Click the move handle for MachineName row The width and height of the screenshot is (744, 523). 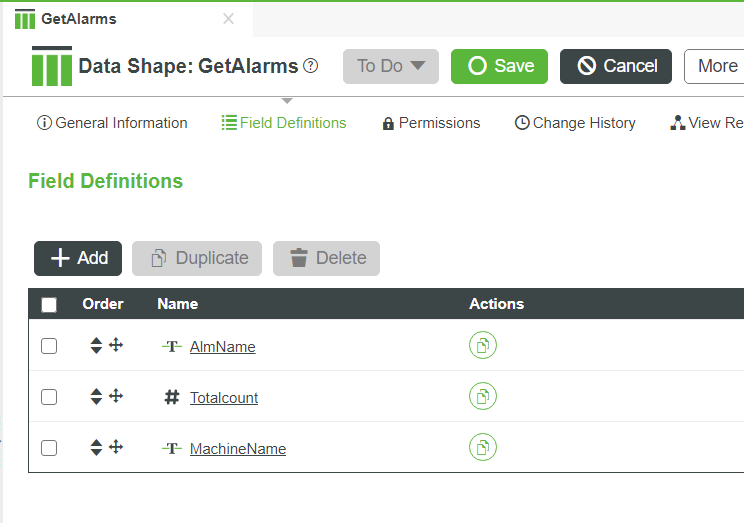click(116, 447)
